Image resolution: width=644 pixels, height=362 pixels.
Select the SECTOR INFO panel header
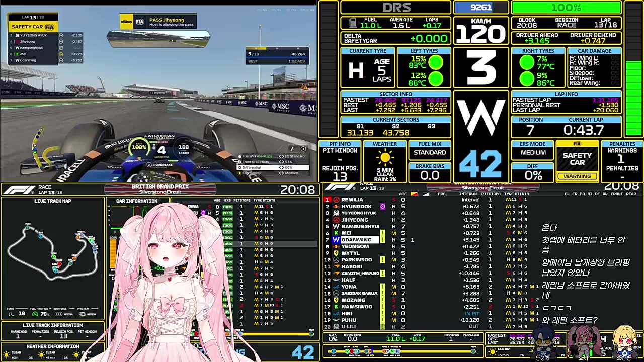[x=395, y=94]
